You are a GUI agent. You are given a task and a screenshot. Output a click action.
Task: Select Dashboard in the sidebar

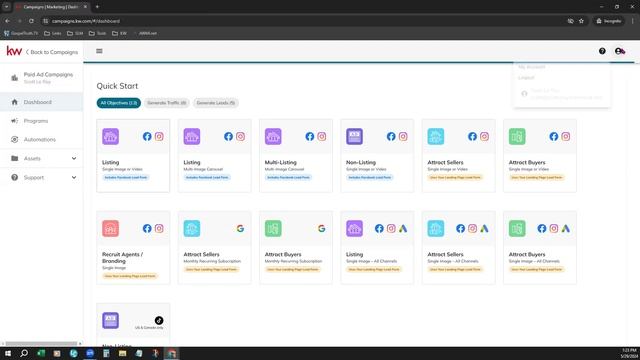pos(42,102)
